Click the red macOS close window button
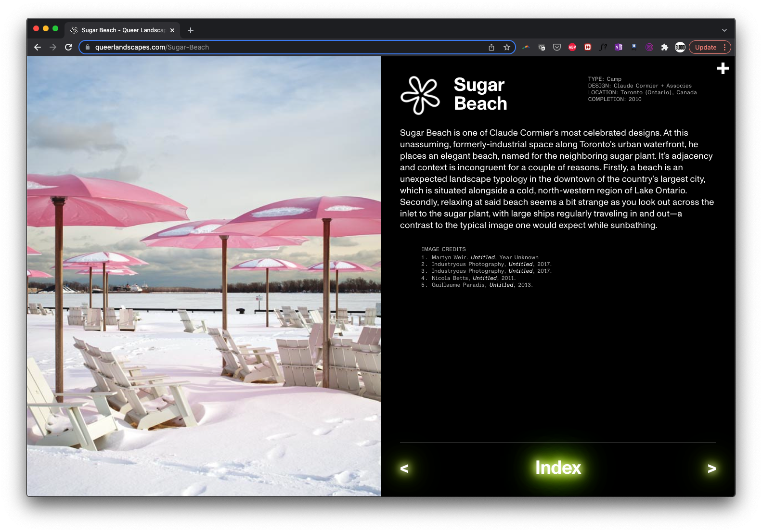 coord(36,28)
